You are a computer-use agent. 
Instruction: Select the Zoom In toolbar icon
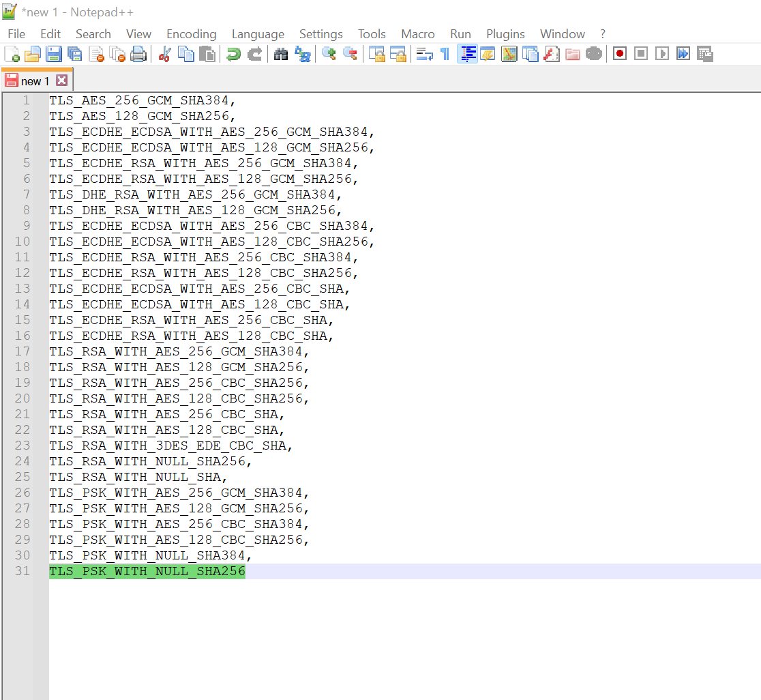[329, 53]
